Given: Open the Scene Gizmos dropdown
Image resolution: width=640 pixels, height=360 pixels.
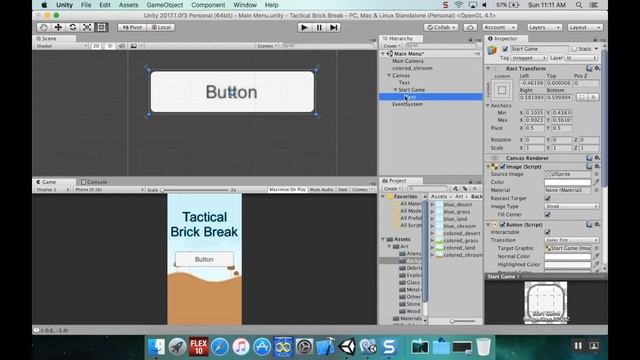Looking at the screenshot, I should [267, 46].
